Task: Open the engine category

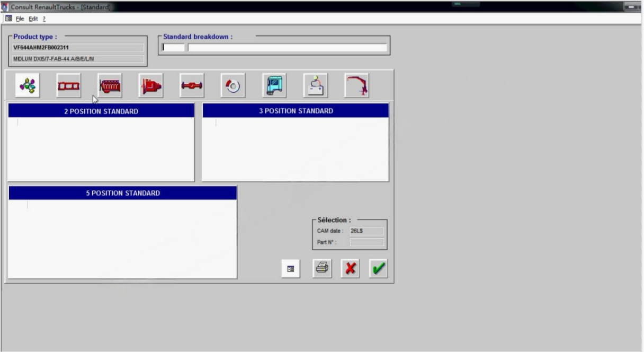Action: point(110,86)
